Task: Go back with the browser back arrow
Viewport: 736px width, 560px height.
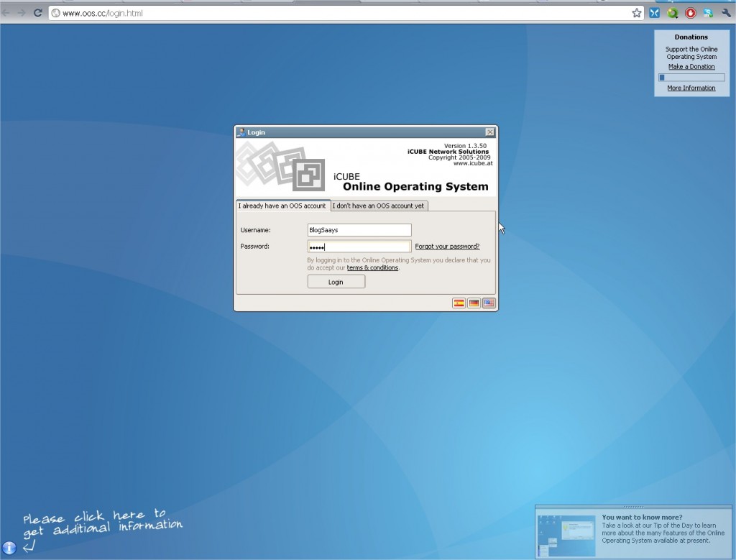Action: pyautogui.click(x=6, y=13)
